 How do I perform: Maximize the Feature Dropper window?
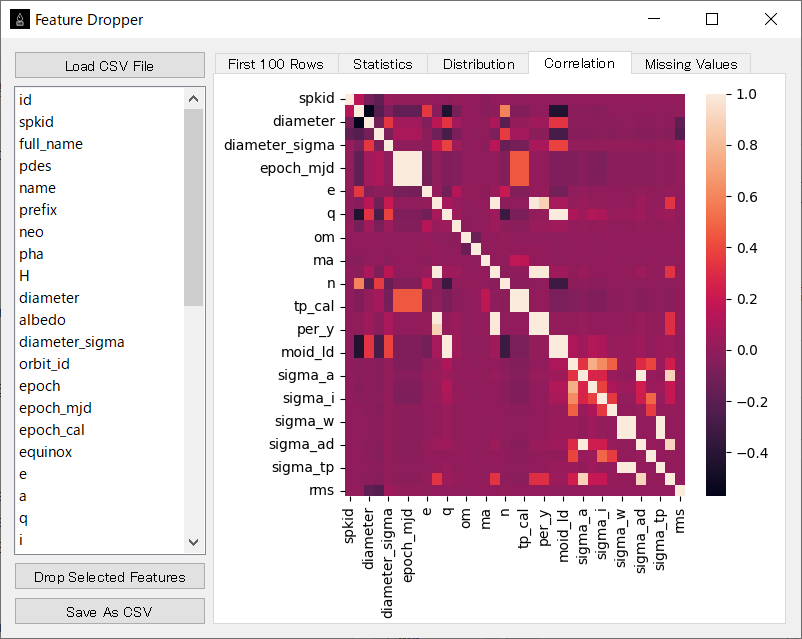[x=712, y=19]
